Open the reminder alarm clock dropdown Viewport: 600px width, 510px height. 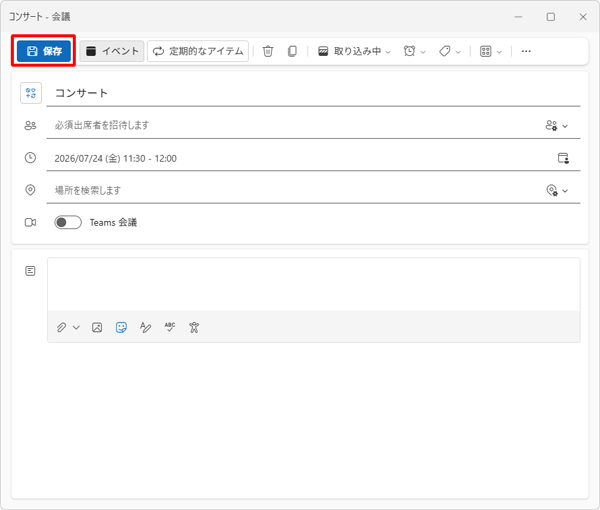[414, 51]
